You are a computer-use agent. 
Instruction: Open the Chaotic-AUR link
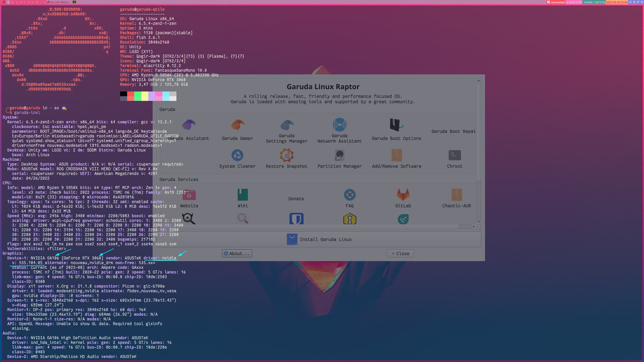[x=457, y=198]
